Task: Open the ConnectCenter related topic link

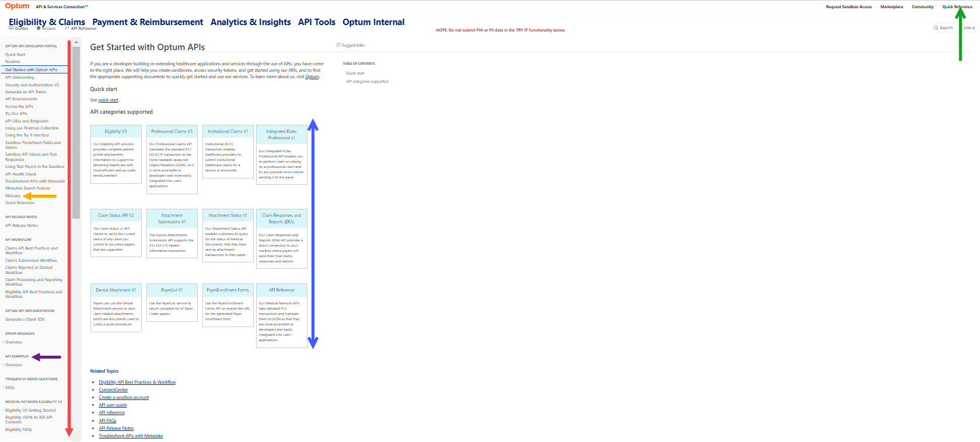Action: click(x=113, y=390)
